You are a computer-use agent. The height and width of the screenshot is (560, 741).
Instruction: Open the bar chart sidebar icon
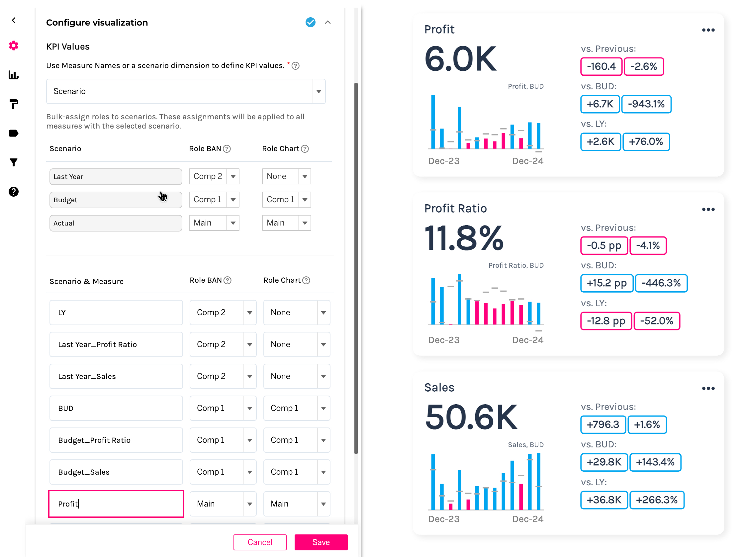[x=14, y=75]
